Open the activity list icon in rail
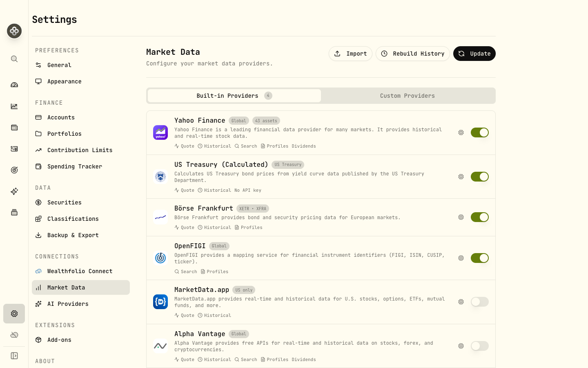The height and width of the screenshot is (368, 588). tap(14, 149)
